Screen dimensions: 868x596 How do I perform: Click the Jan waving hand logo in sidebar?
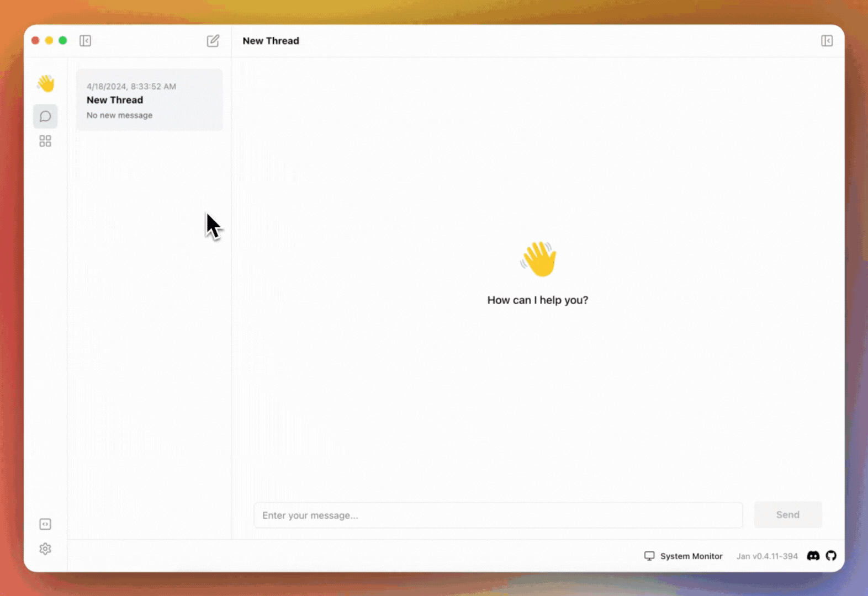pyautogui.click(x=46, y=83)
